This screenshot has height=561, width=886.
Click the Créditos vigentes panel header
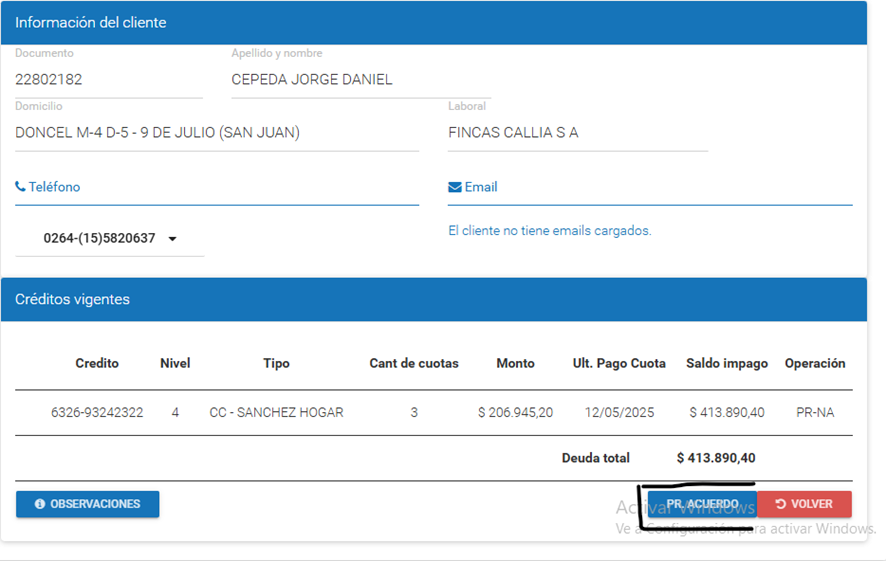coord(433,299)
